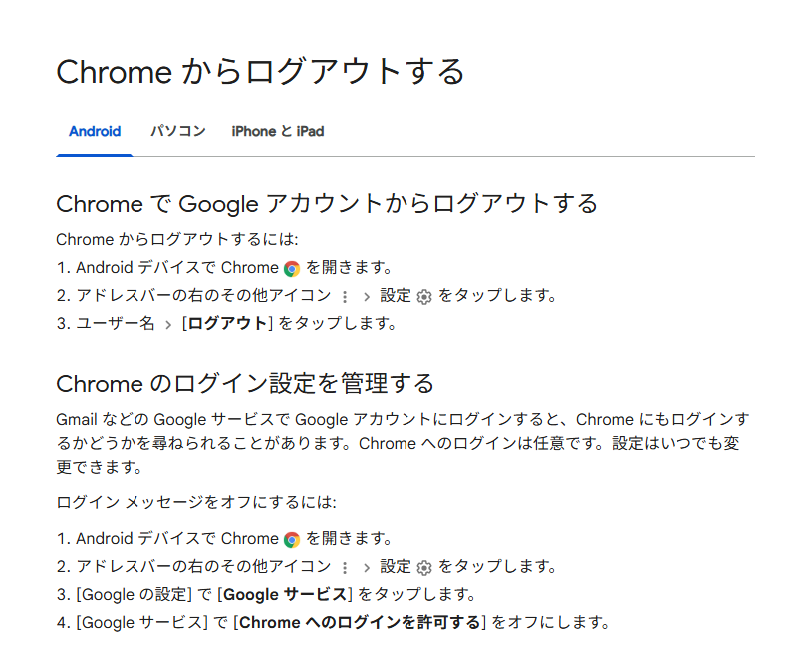Click the chevron before 設定 under login settings section
Image resolution: width=812 pixels, height=652 pixels.
pos(367,567)
